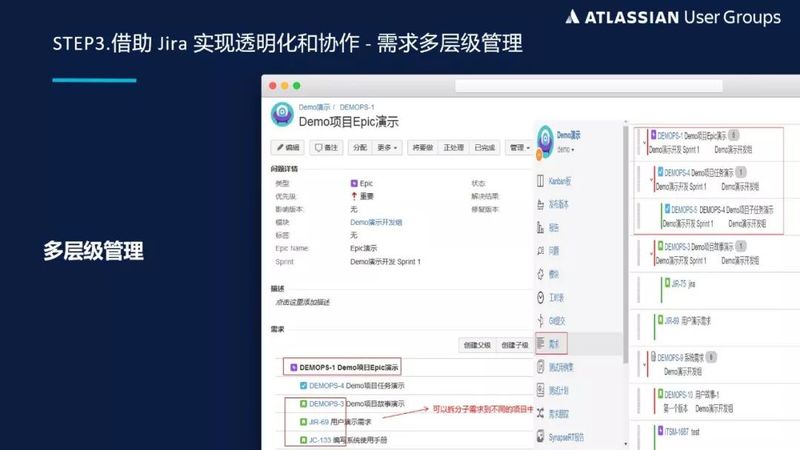
Task: Click the 创建子级 create child button
Action: tap(514, 345)
